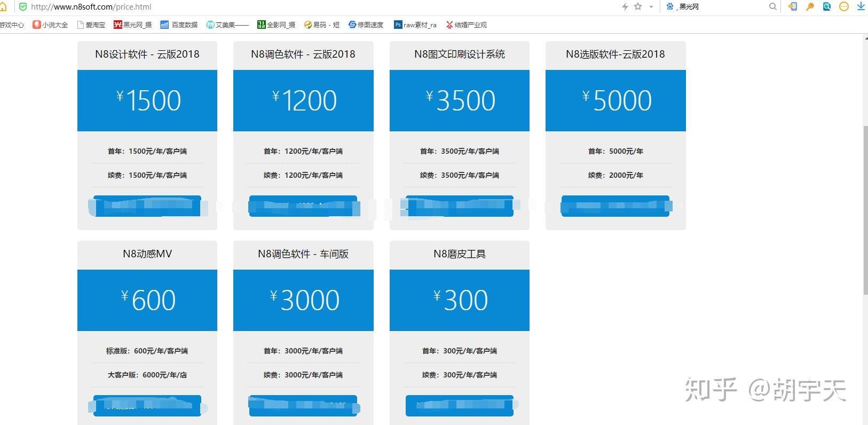The width and height of the screenshot is (868, 425).
Task: Click the ¥1500 price banner
Action: (147, 100)
